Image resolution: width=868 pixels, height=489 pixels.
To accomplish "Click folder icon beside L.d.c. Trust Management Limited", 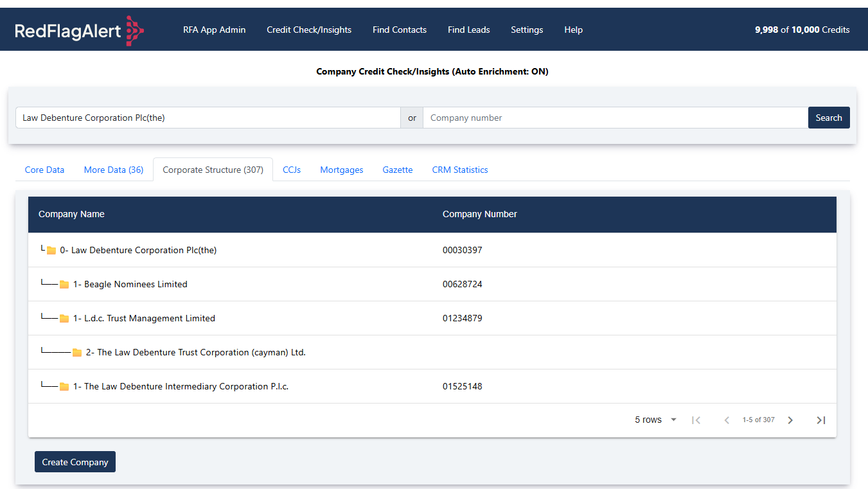I will click(64, 319).
